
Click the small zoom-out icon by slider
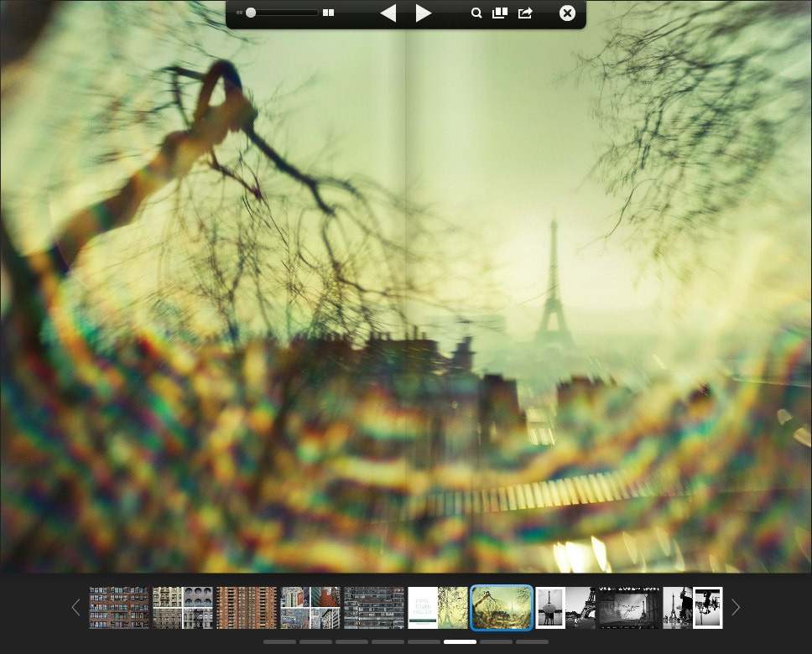click(239, 13)
